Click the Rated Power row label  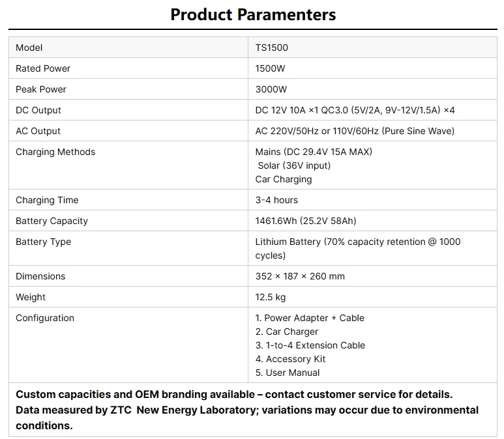pos(43,68)
